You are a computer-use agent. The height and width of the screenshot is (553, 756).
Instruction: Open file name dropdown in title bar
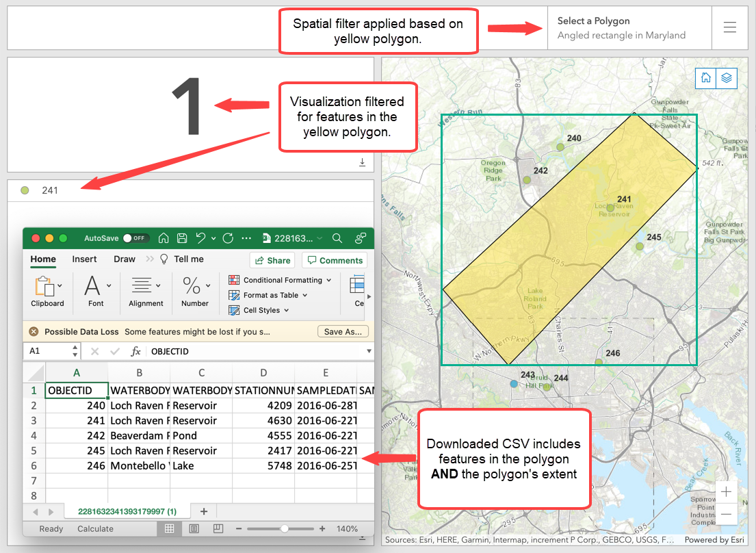(x=320, y=238)
